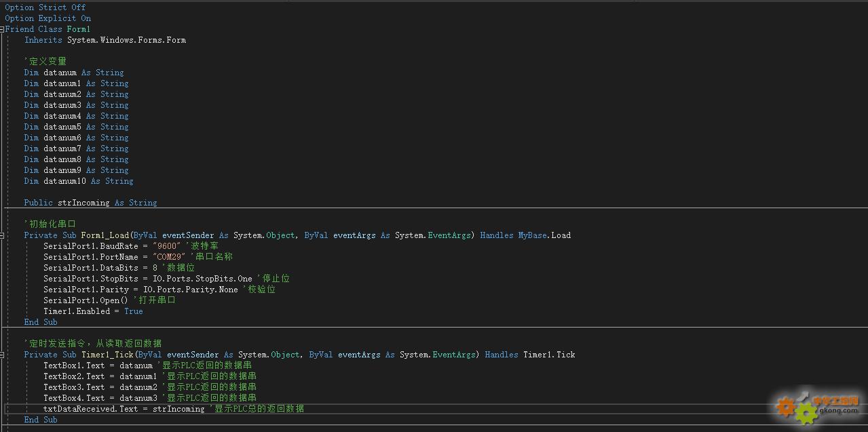Click Handles MyBase.Load clause
The width and height of the screenshot is (868, 432).
(525, 235)
